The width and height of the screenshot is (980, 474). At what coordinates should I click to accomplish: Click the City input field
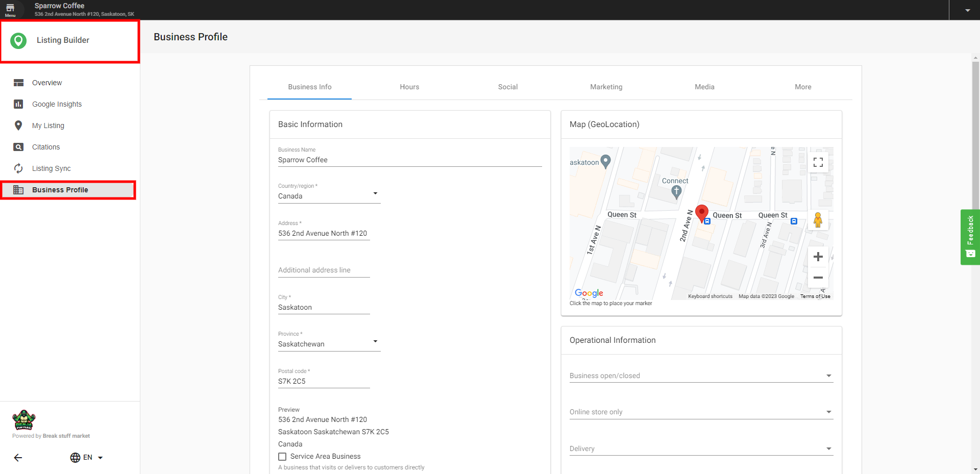tap(324, 307)
